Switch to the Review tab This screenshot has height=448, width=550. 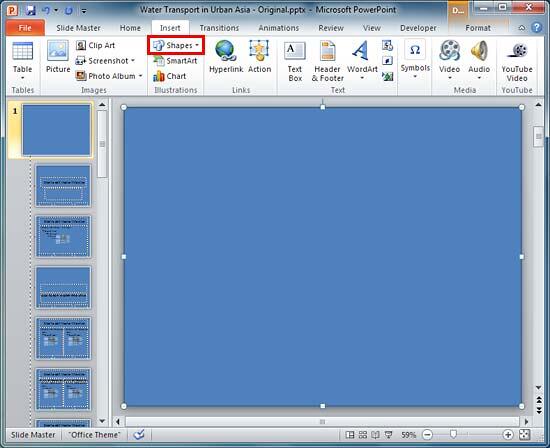pyautogui.click(x=331, y=28)
